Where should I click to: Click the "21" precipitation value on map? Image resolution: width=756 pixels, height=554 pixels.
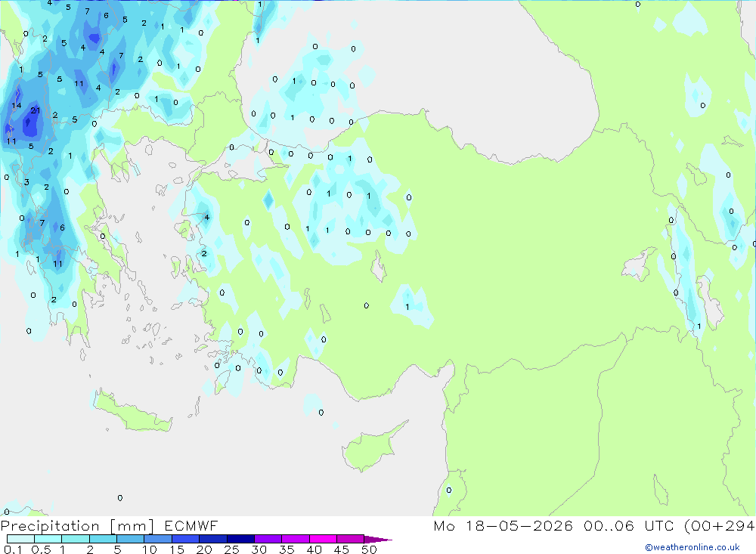coord(36,110)
